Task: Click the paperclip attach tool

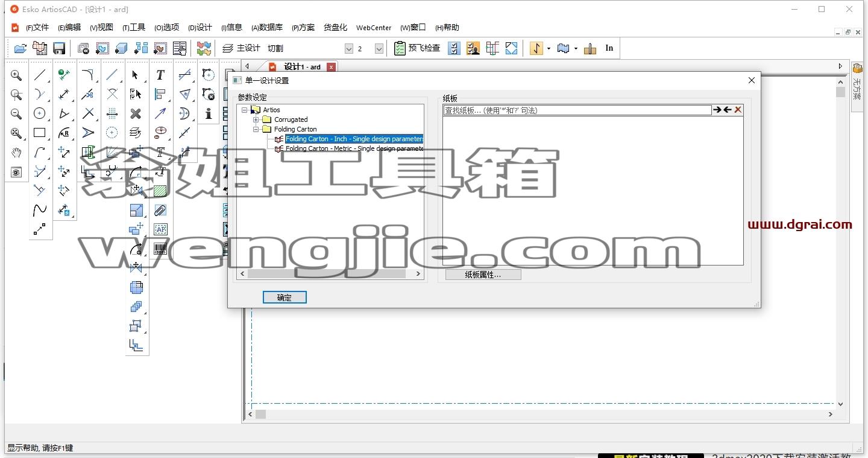Action: tap(160, 210)
